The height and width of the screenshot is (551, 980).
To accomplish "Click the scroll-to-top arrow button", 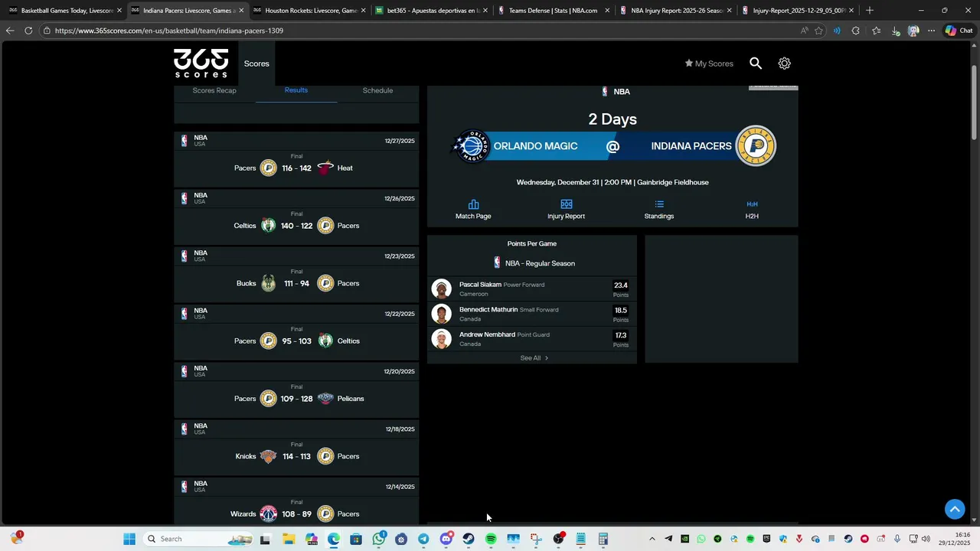I will coord(955,509).
